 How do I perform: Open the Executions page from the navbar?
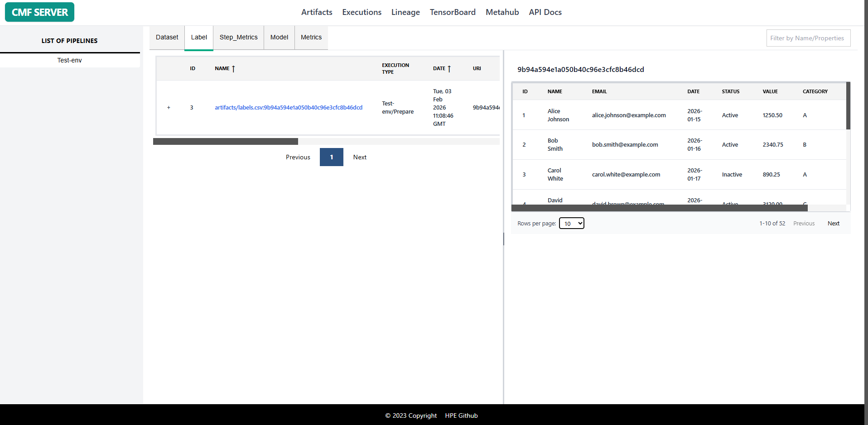pyautogui.click(x=362, y=12)
